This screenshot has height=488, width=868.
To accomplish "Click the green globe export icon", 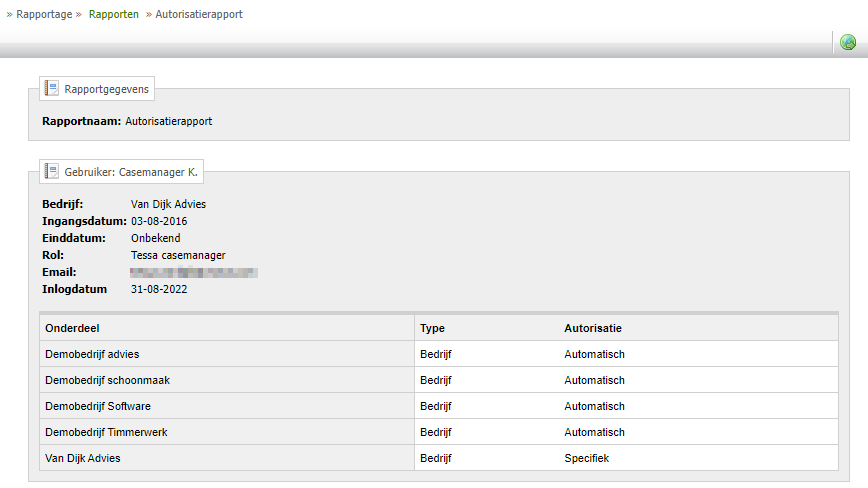I will (x=848, y=42).
